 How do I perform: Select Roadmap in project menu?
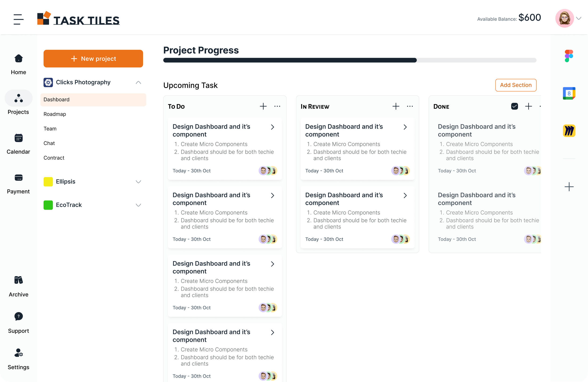[55, 114]
